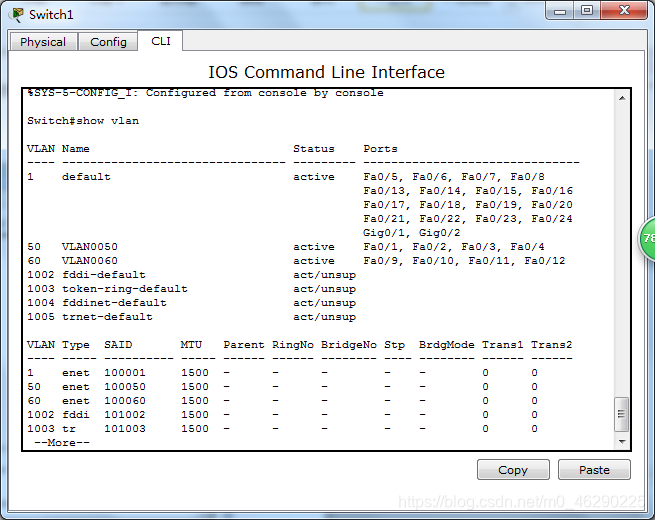The image size is (655, 520).
Task: Click the 'MTU' column header
Action: 191,345
